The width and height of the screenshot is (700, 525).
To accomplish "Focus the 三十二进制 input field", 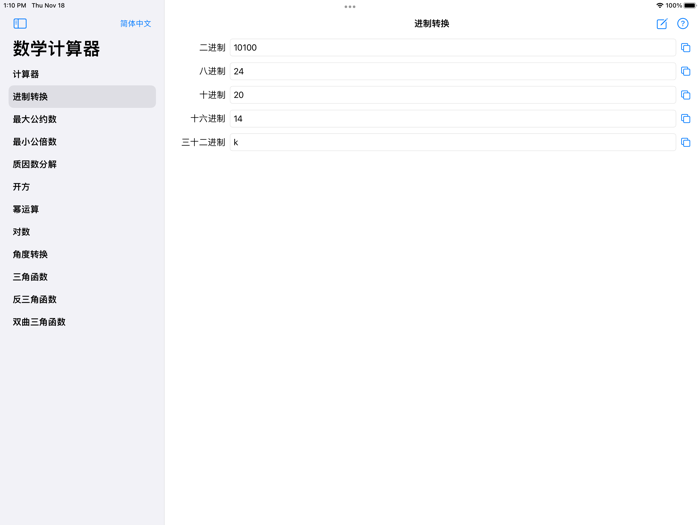I will click(453, 142).
